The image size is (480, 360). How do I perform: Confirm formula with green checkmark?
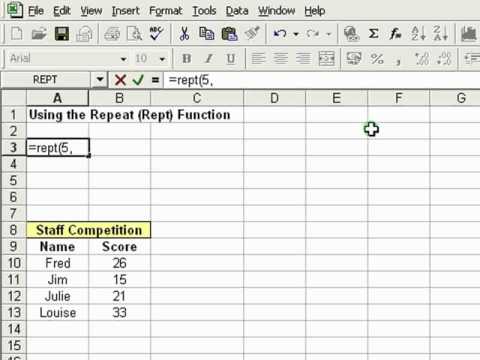point(138,80)
